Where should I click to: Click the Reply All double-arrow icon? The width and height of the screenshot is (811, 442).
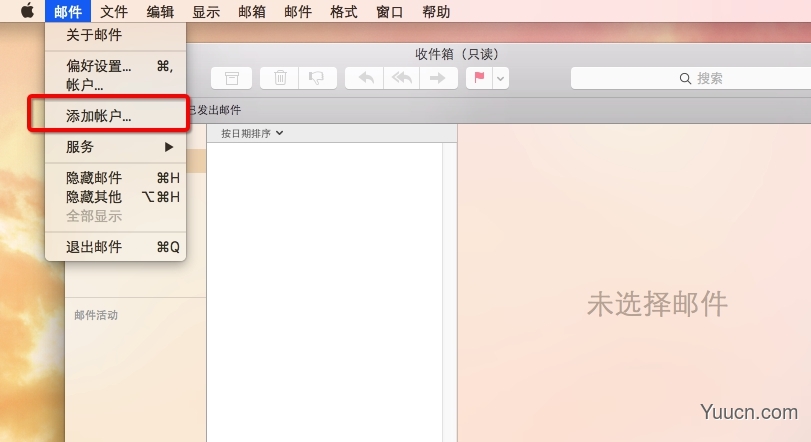[401, 78]
